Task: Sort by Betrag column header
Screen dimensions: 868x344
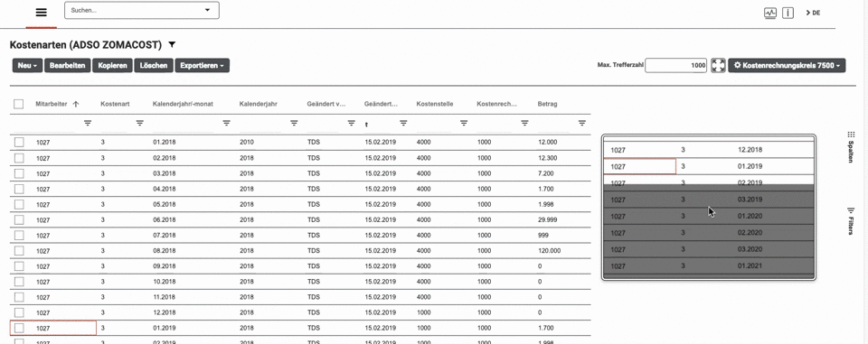Action: pos(548,104)
